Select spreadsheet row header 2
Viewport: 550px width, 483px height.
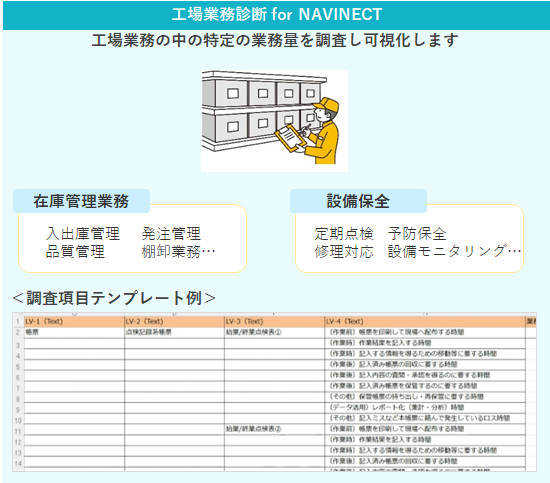click(18, 332)
